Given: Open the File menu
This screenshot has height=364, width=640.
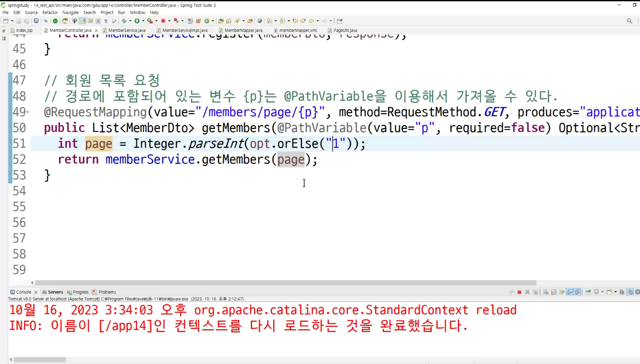Looking at the screenshot, I should point(6,13).
